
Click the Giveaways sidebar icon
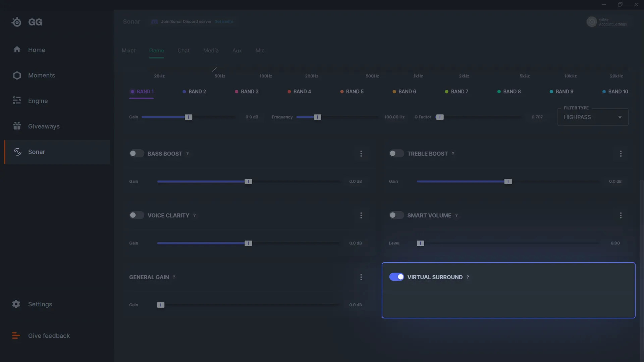(16, 126)
